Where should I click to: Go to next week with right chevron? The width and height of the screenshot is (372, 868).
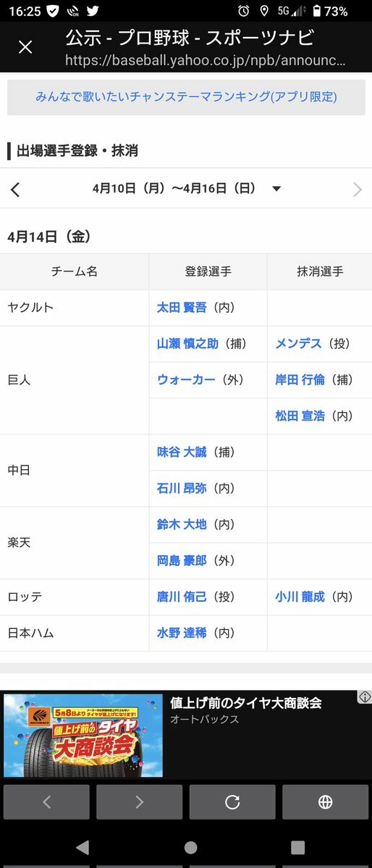tap(358, 190)
